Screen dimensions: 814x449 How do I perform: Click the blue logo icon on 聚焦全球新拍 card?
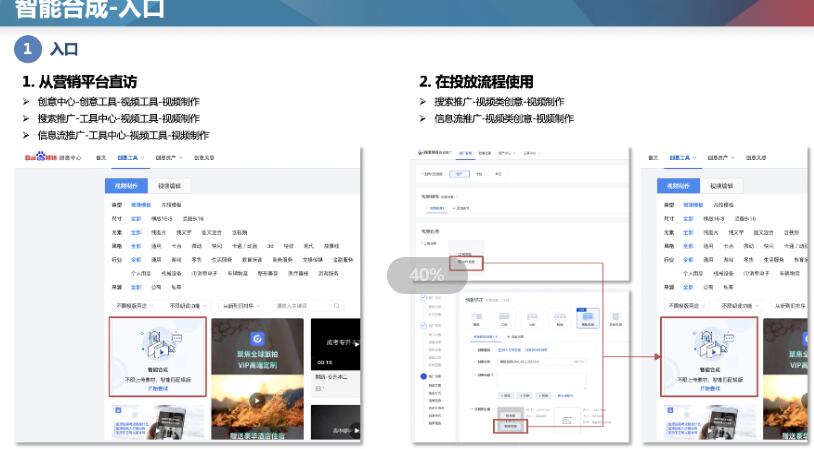tap(257, 339)
